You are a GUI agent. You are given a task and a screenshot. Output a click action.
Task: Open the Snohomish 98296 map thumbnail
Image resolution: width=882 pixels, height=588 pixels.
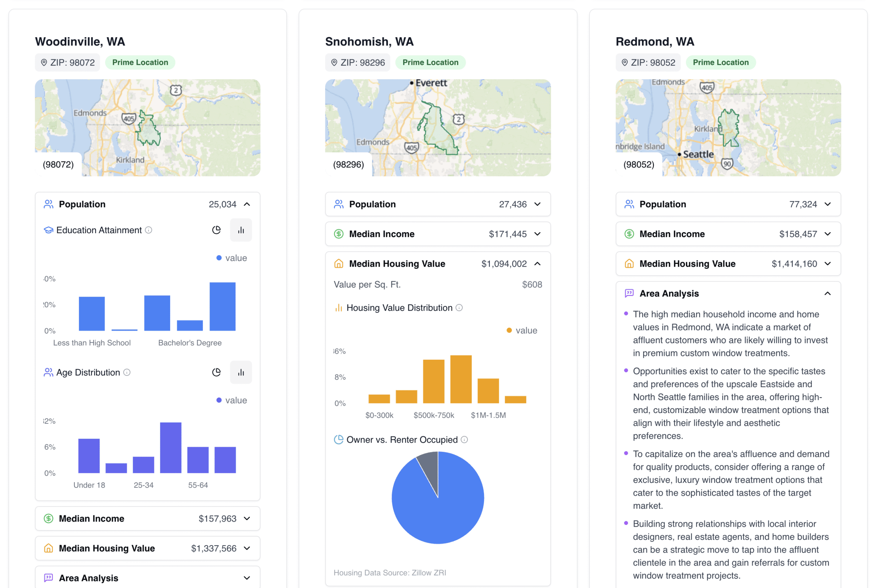(x=438, y=128)
